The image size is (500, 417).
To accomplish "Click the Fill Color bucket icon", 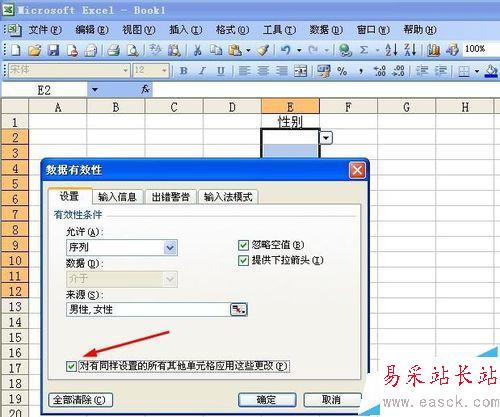I will pos(491,71).
